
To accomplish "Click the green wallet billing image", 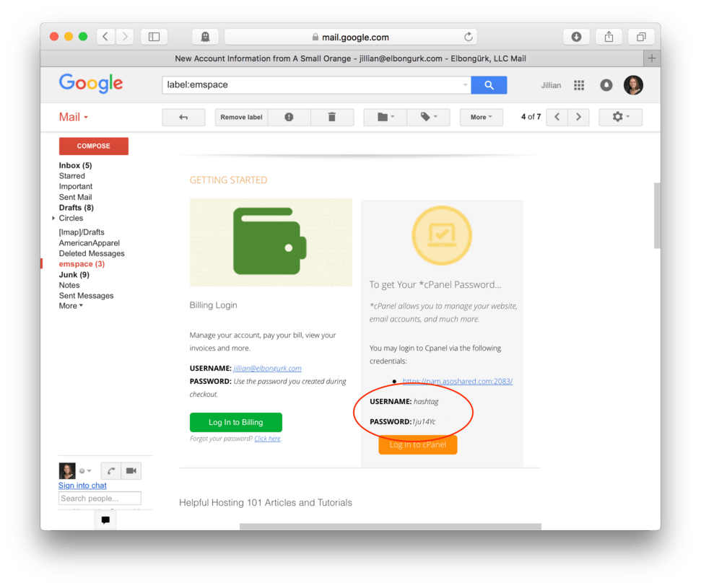I will click(271, 242).
